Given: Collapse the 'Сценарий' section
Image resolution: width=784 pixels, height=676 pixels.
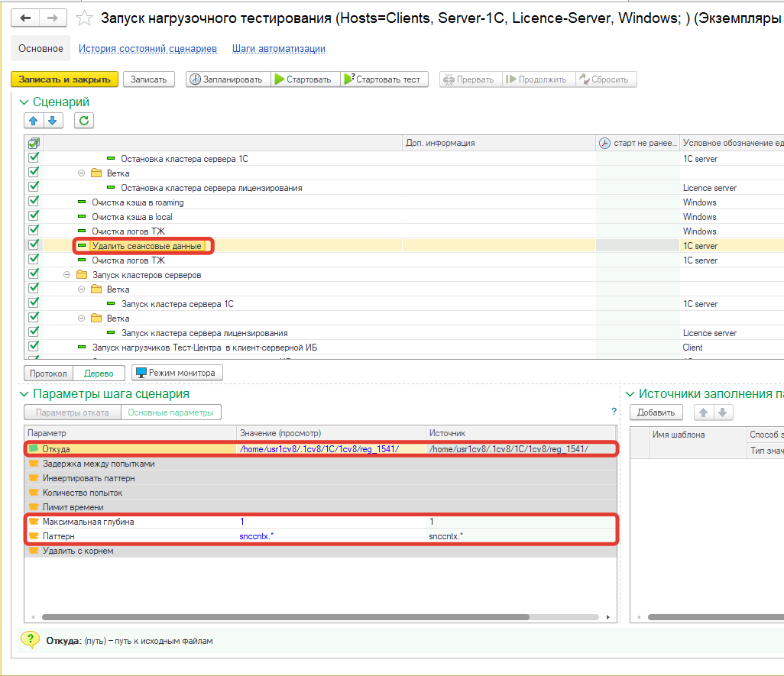Looking at the screenshot, I should (x=24, y=102).
